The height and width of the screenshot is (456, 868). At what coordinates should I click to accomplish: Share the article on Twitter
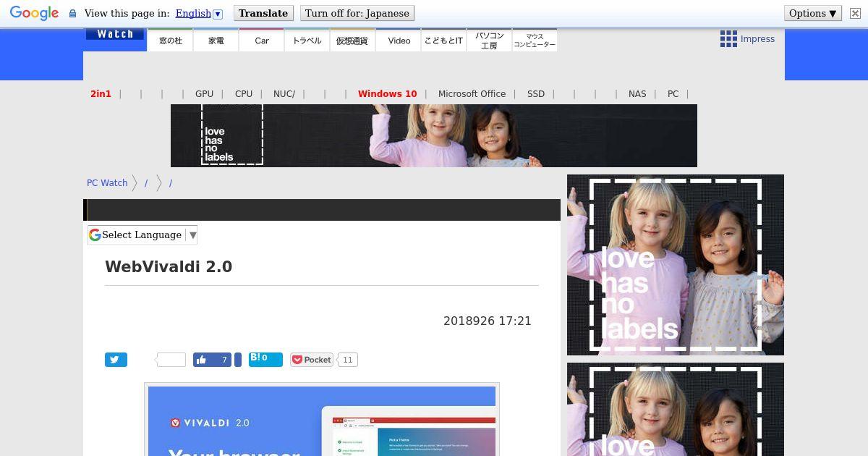coord(116,360)
